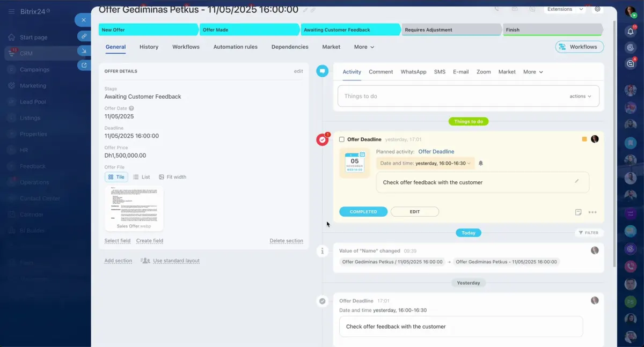Set stage to Requires Adjustment
The width and height of the screenshot is (644, 347).
451,30
